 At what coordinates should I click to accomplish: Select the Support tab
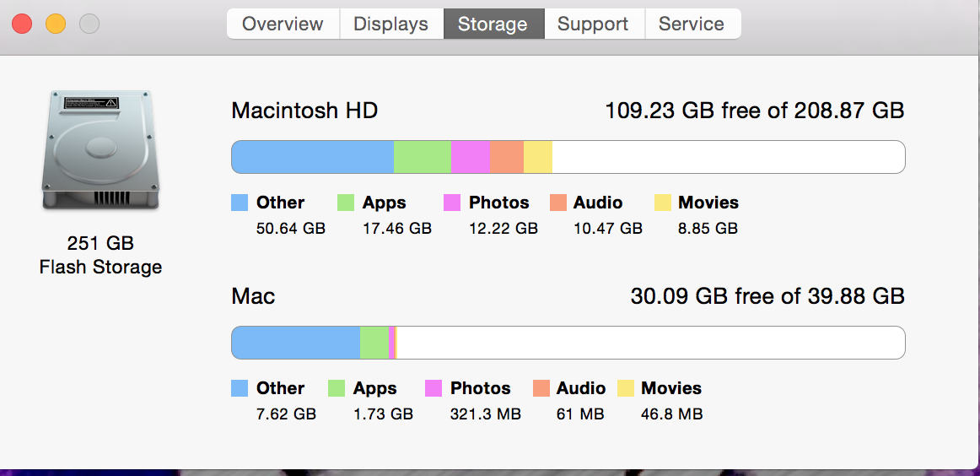coord(593,24)
